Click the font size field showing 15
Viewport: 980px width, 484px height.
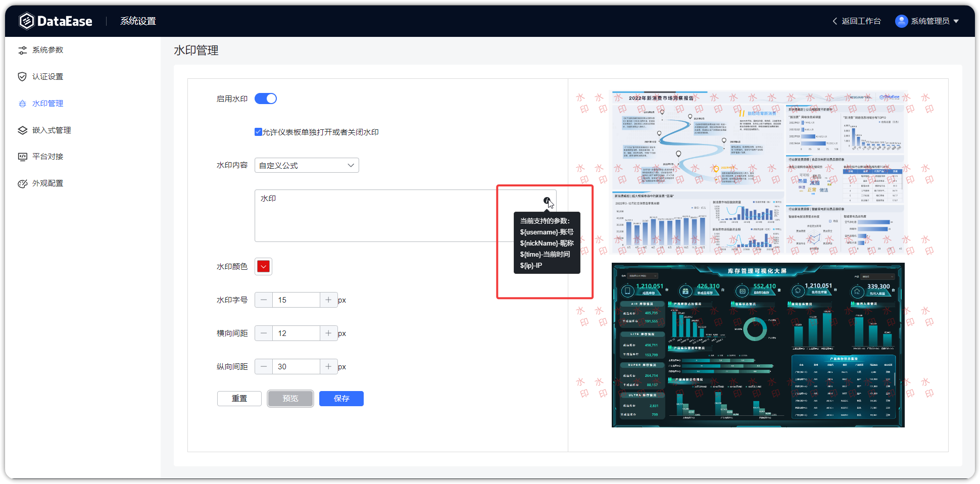(x=296, y=300)
